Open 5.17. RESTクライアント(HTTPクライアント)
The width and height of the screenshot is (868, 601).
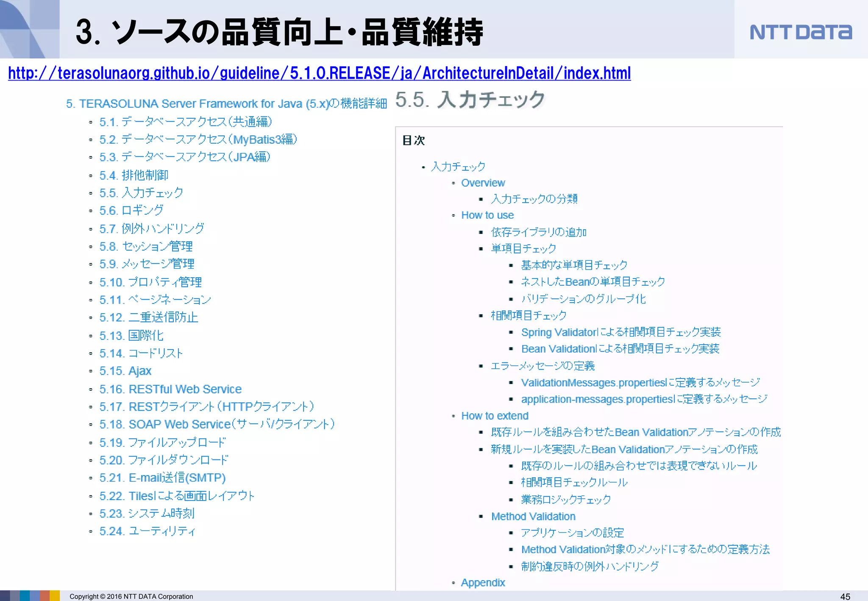(x=206, y=407)
